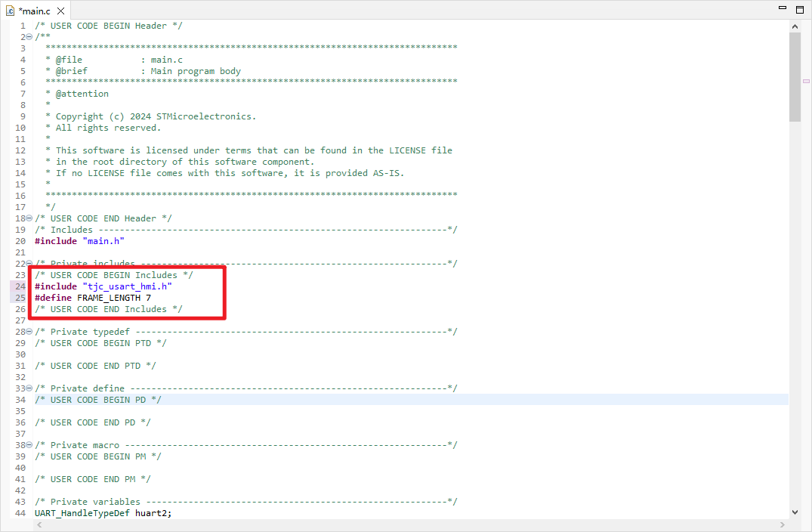
Task: Click the horizontal scrollbar left arrow
Action: pyautogui.click(x=39, y=524)
